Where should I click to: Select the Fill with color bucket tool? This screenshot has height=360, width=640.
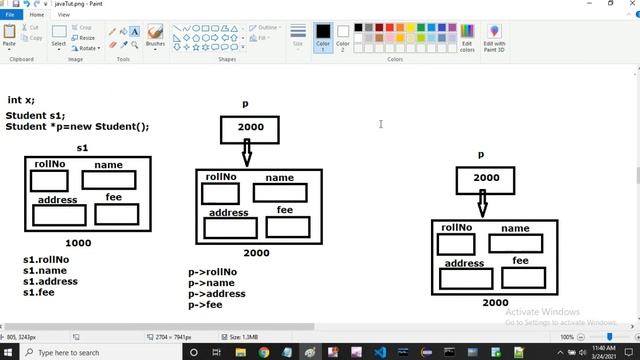[x=123, y=31]
